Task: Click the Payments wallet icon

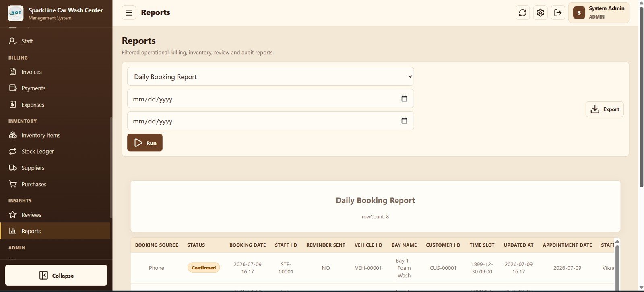Action: pyautogui.click(x=13, y=88)
